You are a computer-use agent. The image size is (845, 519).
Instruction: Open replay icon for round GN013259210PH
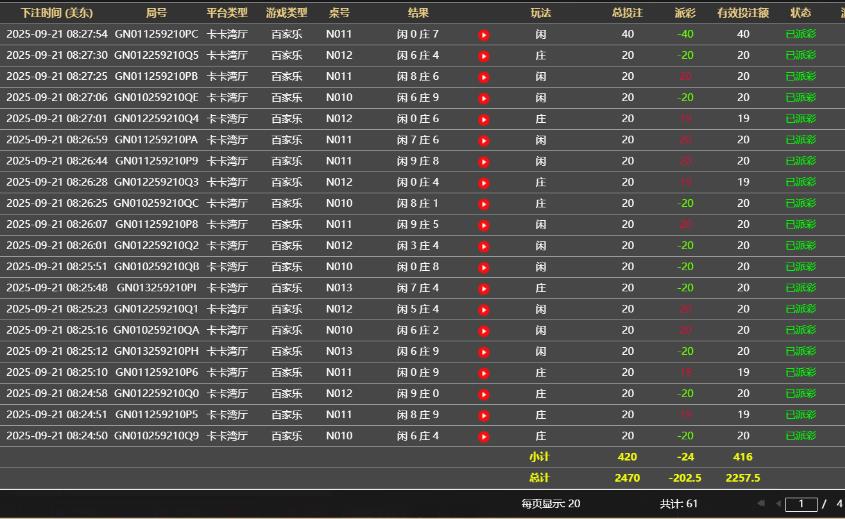point(484,352)
